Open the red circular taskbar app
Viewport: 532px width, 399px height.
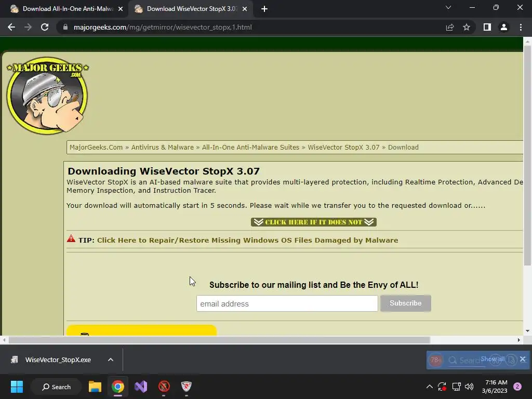[164, 387]
